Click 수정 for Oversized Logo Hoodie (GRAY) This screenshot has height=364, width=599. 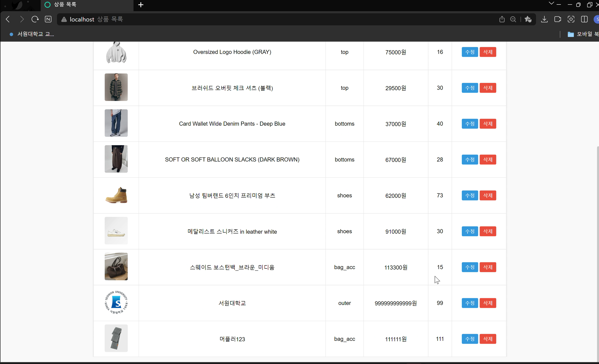(x=470, y=52)
